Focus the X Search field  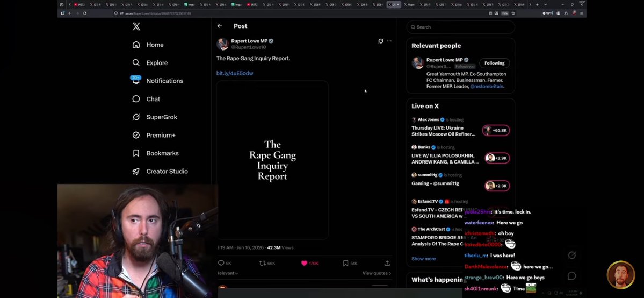[460, 27]
